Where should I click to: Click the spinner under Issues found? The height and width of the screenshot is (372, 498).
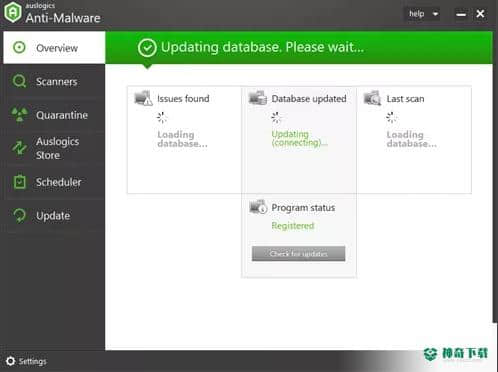pos(162,117)
